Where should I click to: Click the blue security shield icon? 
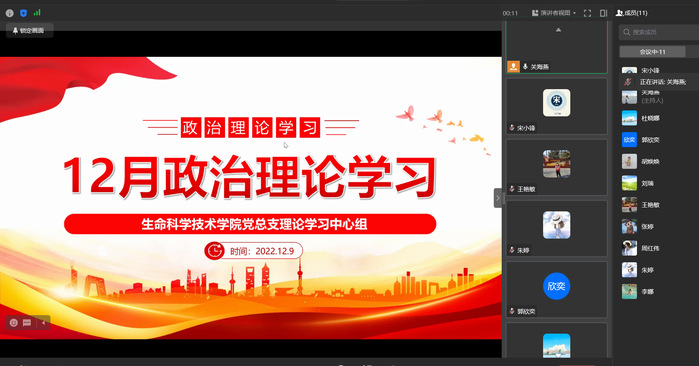coord(23,13)
